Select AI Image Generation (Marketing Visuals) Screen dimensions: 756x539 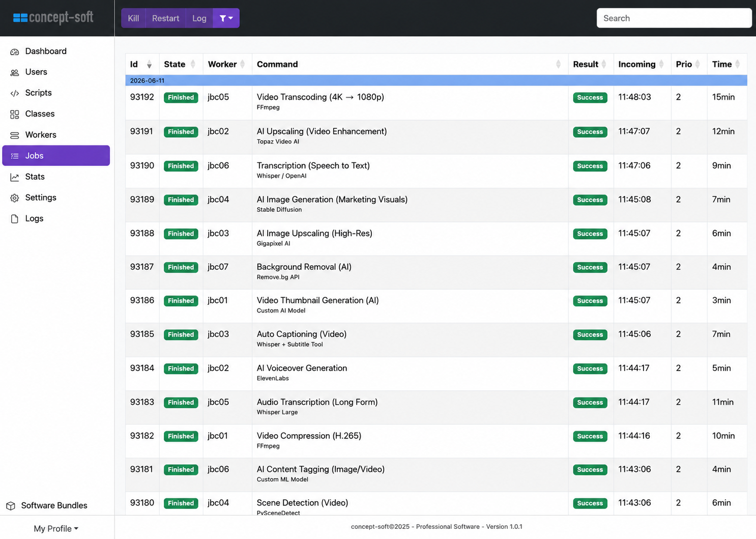332,200
